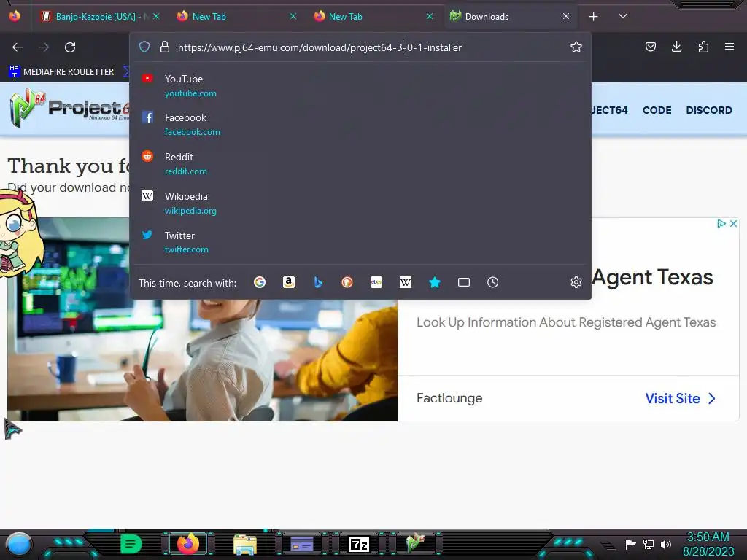Screen dimensions: 747x560
Task: Click the site security padlock icon
Action: point(165,47)
